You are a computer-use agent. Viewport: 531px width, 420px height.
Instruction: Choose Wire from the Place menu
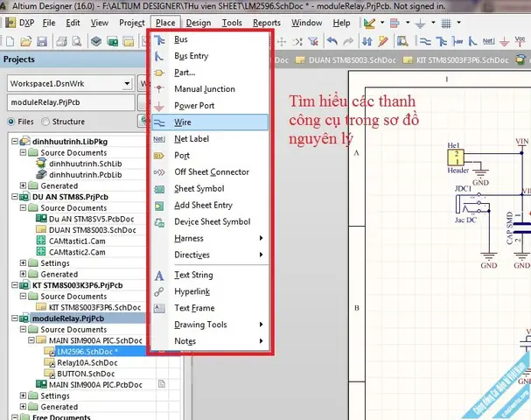(210, 122)
